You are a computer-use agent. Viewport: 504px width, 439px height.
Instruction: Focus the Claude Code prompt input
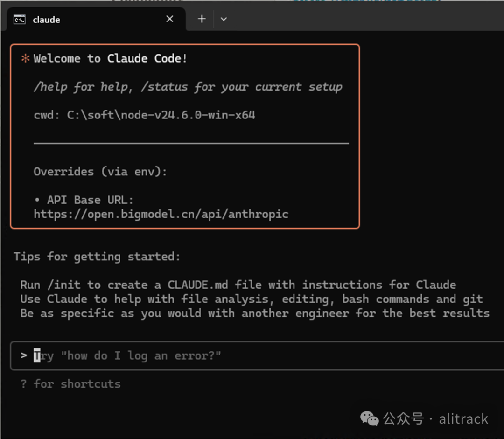[x=257, y=356]
